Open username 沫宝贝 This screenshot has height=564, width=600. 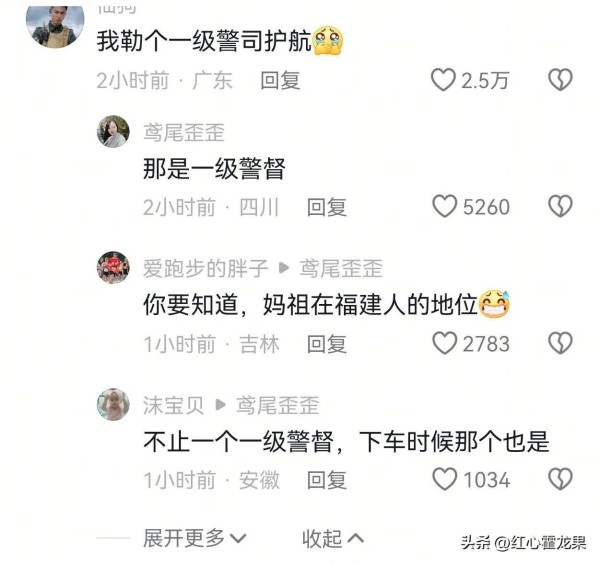[173, 405]
